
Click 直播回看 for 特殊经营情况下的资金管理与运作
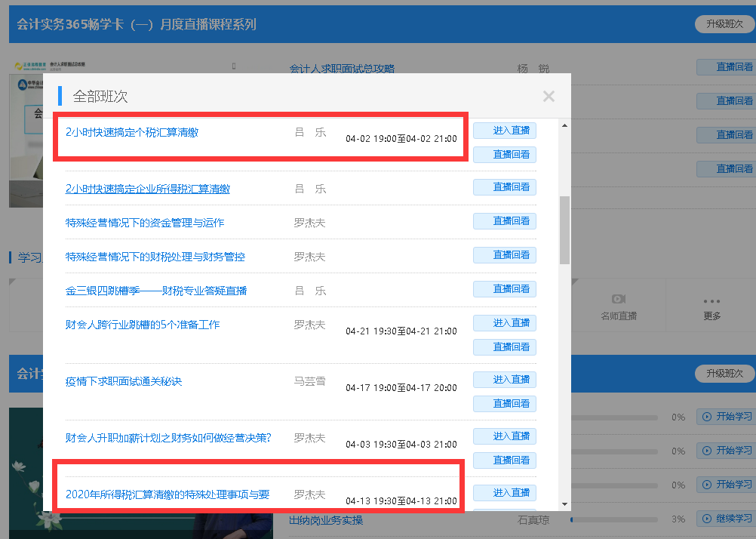pyautogui.click(x=504, y=220)
